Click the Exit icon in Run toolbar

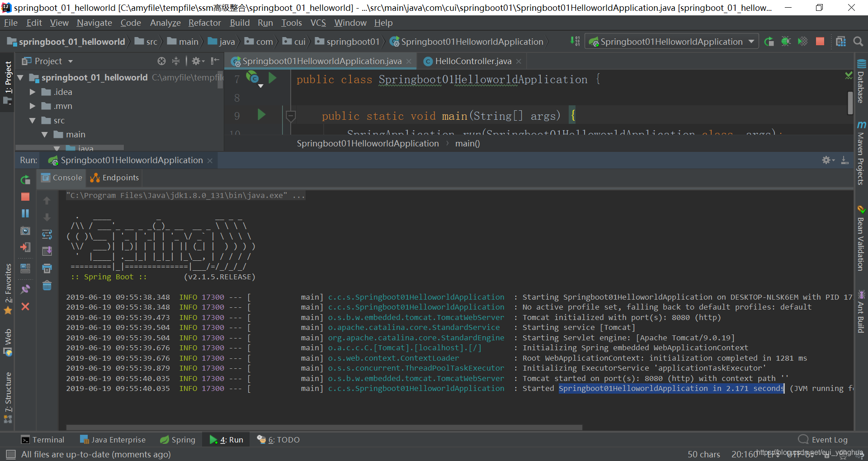[x=25, y=247]
